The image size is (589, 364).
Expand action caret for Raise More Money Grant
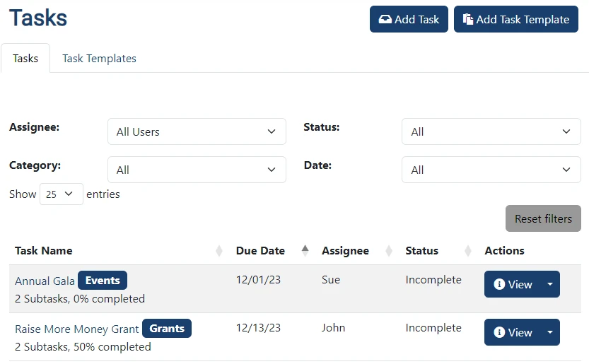click(x=550, y=332)
